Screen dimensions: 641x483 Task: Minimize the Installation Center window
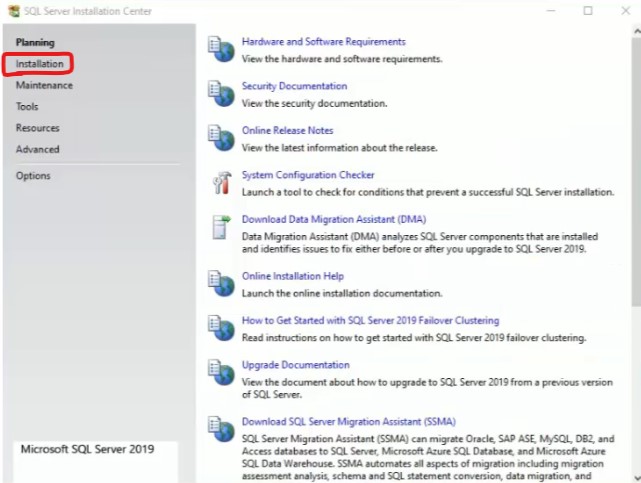[551, 11]
